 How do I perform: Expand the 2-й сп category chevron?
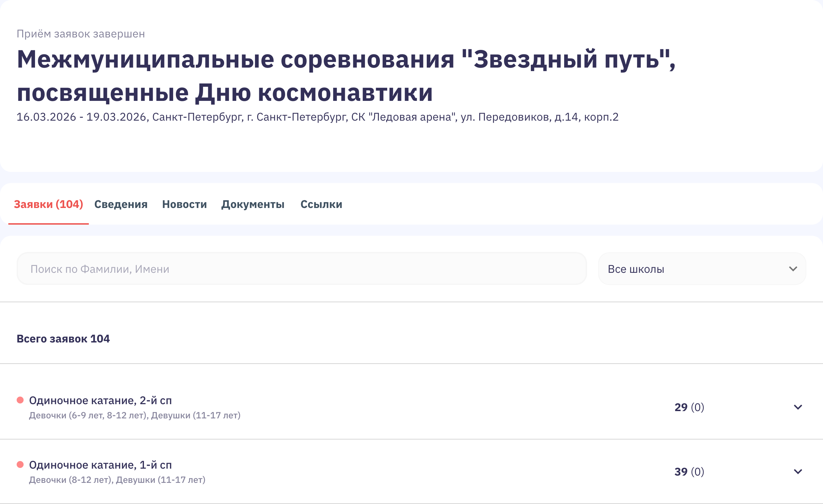(x=798, y=407)
